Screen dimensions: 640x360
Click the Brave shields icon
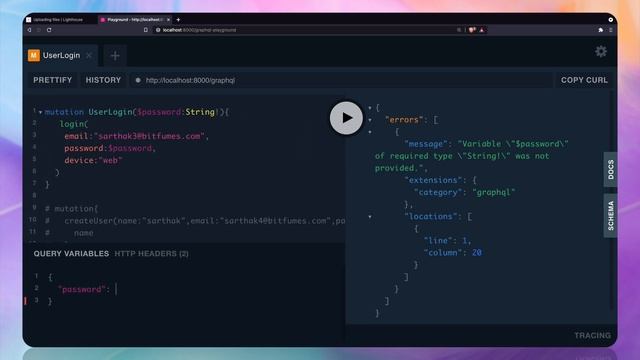[472, 30]
